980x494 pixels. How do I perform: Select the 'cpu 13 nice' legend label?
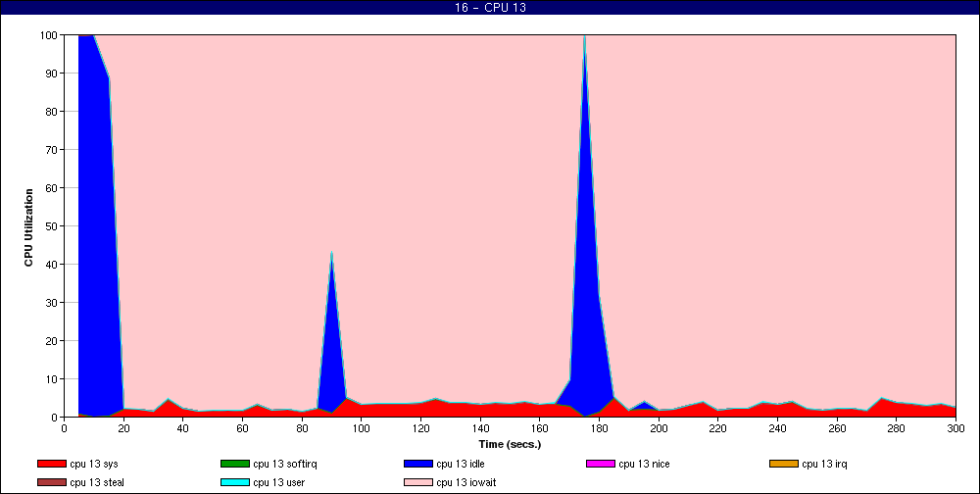[x=644, y=464]
